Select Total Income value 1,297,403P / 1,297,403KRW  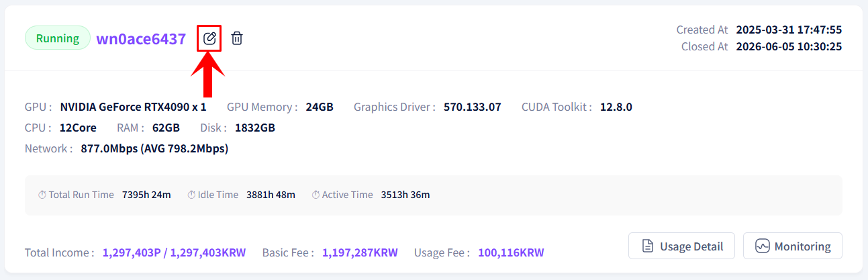coord(174,252)
